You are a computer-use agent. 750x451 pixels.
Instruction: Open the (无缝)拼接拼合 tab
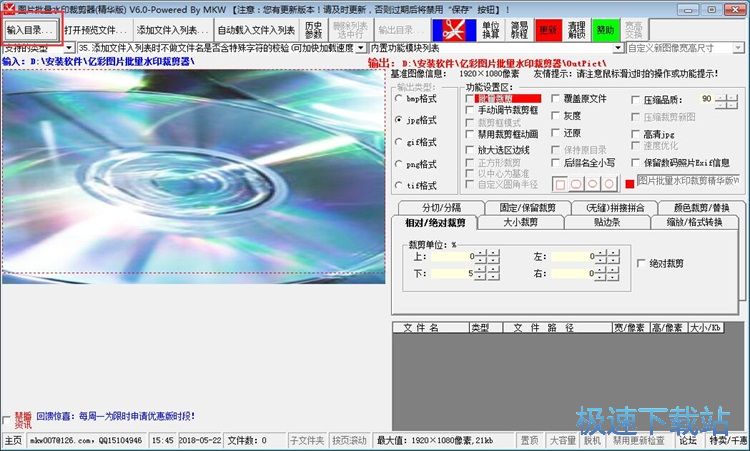(615, 208)
